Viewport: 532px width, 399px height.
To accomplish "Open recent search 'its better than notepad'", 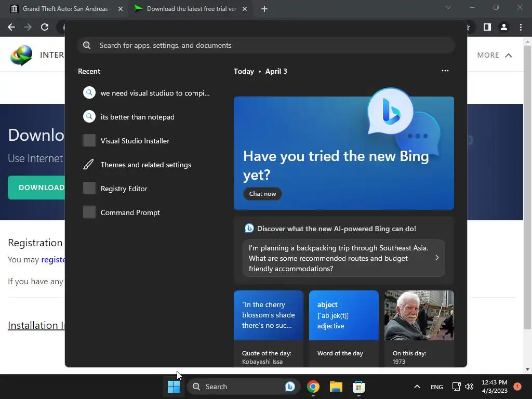I will 147,117.
